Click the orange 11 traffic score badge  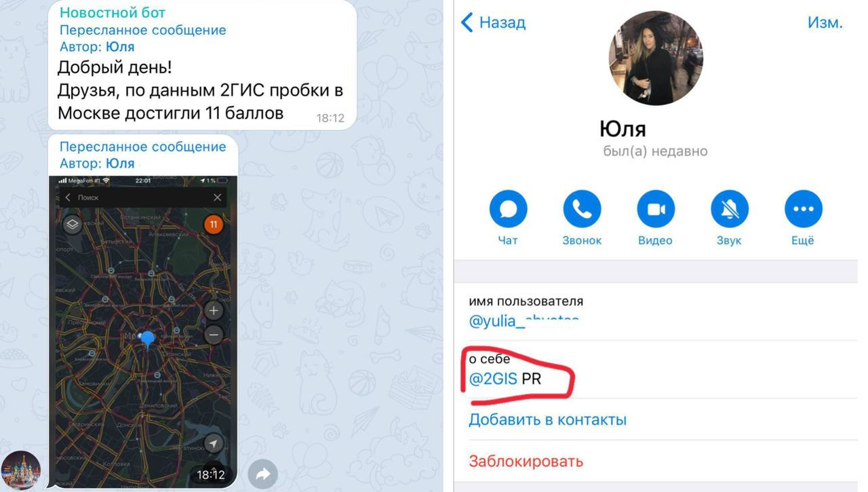tap(214, 225)
